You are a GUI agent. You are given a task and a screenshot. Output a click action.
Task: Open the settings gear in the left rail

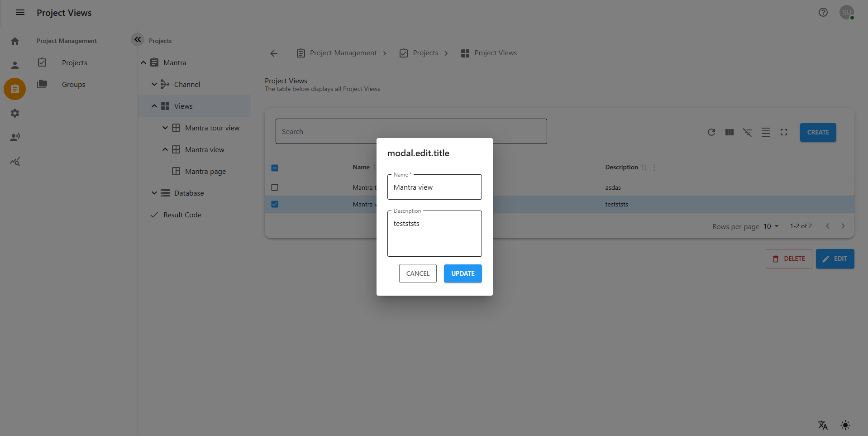click(x=14, y=113)
